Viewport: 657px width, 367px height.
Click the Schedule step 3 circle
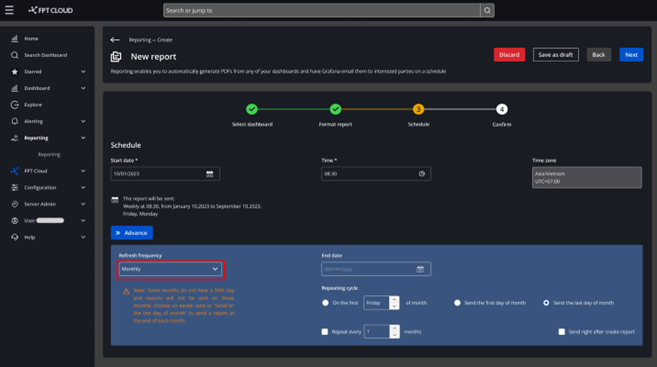(x=418, y=109)
